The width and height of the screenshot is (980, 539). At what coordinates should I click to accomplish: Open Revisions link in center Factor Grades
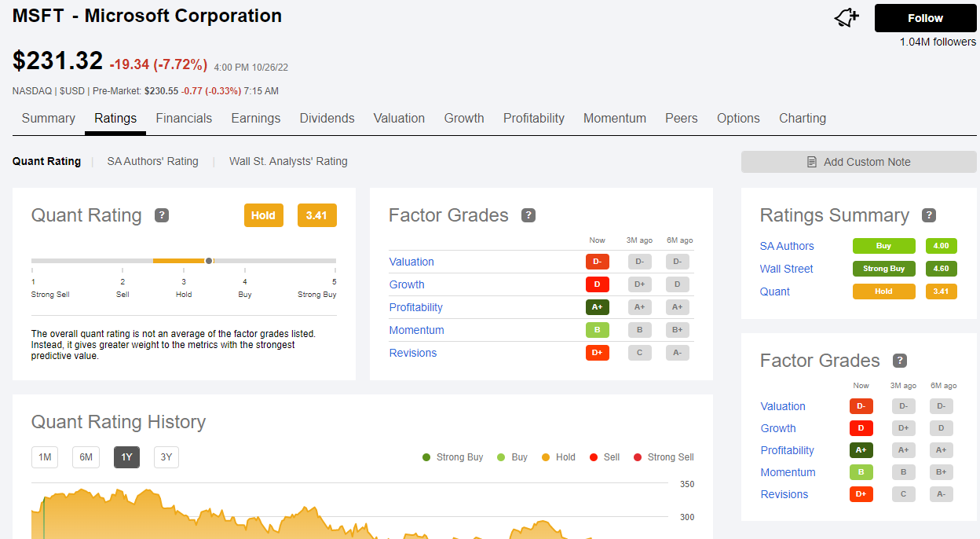tap(413, 353)
